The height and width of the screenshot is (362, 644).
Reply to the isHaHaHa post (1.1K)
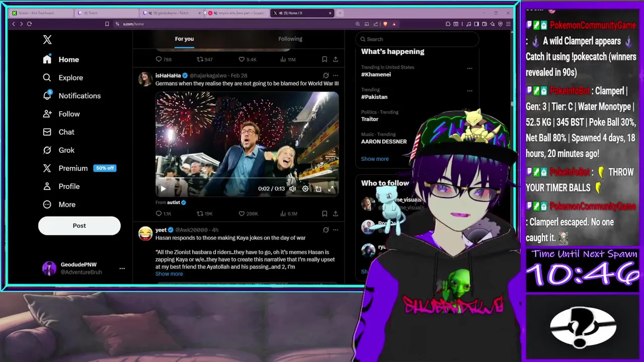(x=164, y=214)
